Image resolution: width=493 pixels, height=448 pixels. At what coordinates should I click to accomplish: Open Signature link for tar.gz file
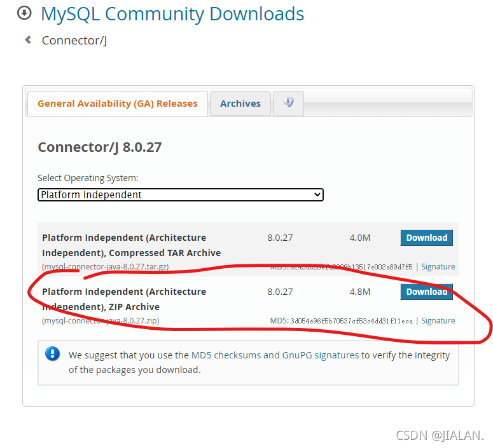438,267
